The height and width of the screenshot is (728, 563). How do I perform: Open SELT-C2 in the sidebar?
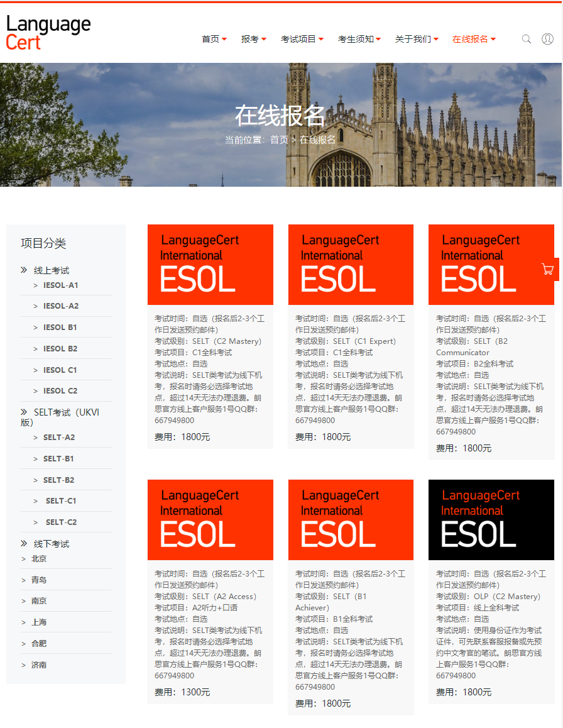pyautogui.click(x=61, y=522)
